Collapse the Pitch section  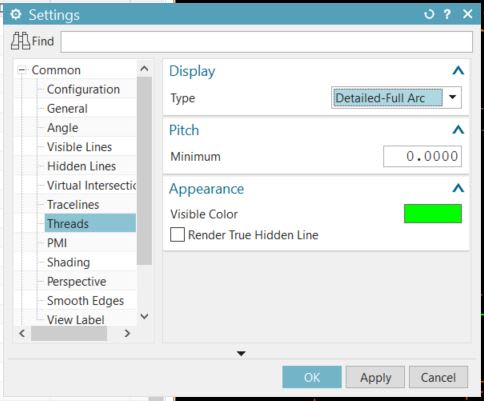pos(458,130)
